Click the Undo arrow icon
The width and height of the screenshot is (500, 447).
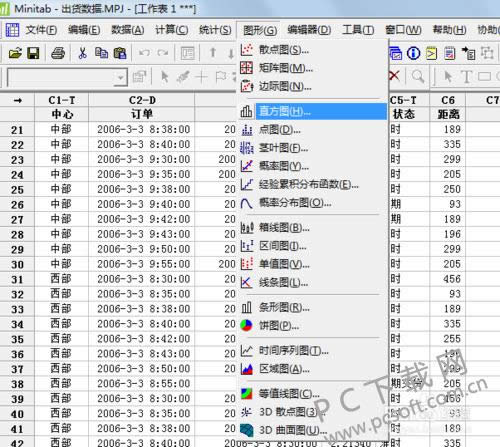point(144,53)
